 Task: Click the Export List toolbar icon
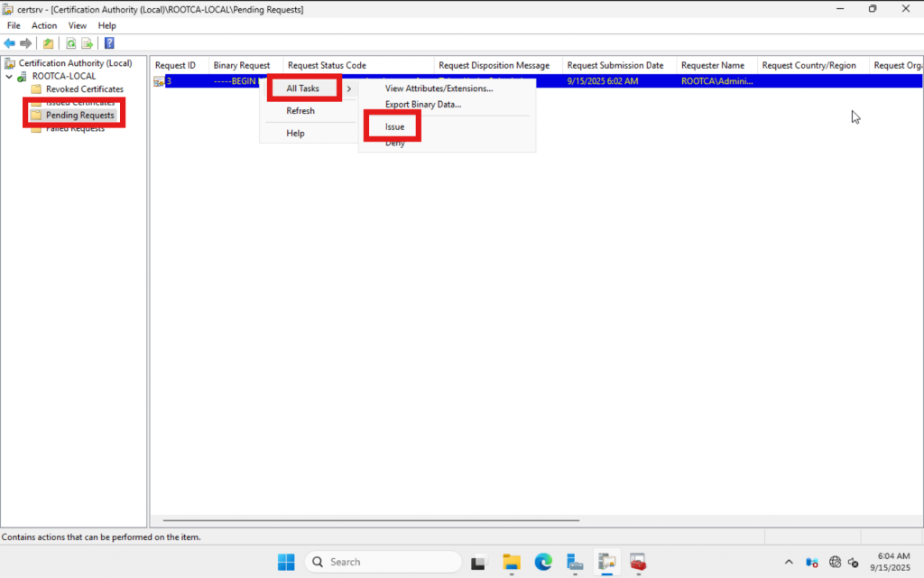[88, 43]
